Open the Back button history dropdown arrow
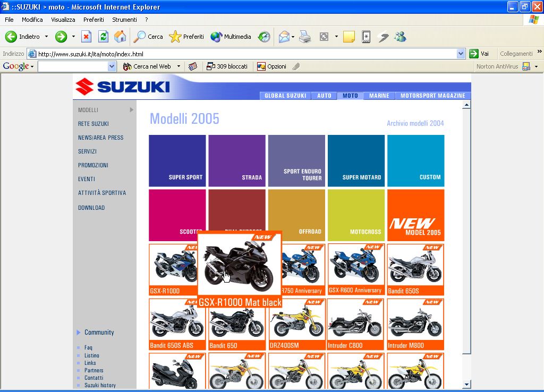 click(x=47, y=37)
